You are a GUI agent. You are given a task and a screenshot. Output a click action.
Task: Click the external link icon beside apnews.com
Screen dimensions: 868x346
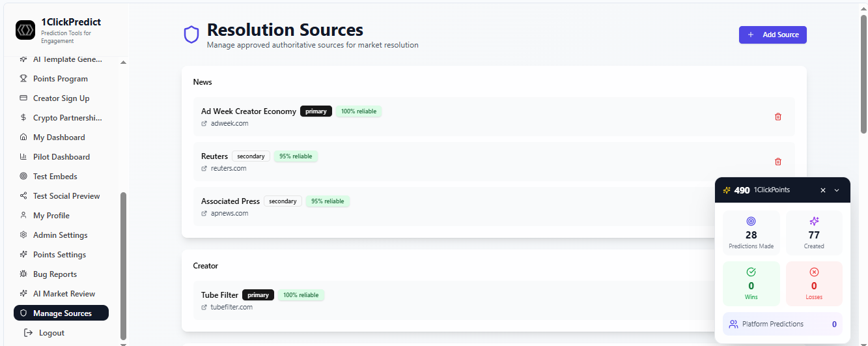tap(204, 214)
